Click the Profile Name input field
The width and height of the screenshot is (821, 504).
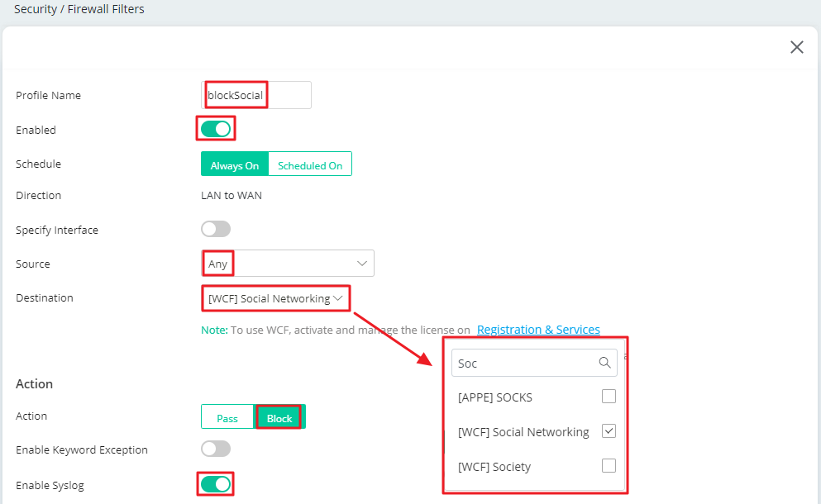pos(256,95)
